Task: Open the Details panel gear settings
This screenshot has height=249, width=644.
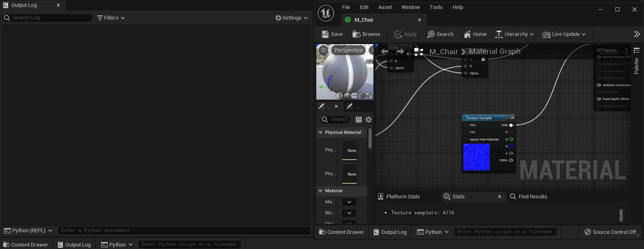Action: click(x=369, y=120)
